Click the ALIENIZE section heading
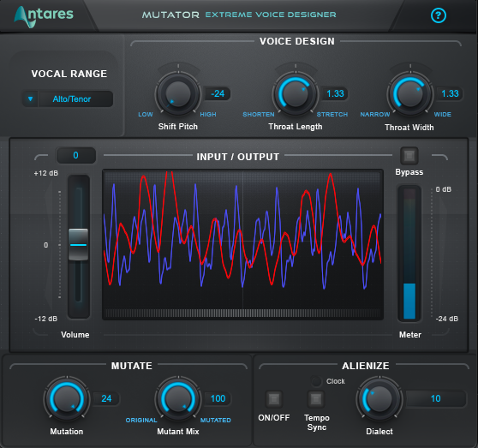Viewport: 478px width, 448px height. pos(366,366)
